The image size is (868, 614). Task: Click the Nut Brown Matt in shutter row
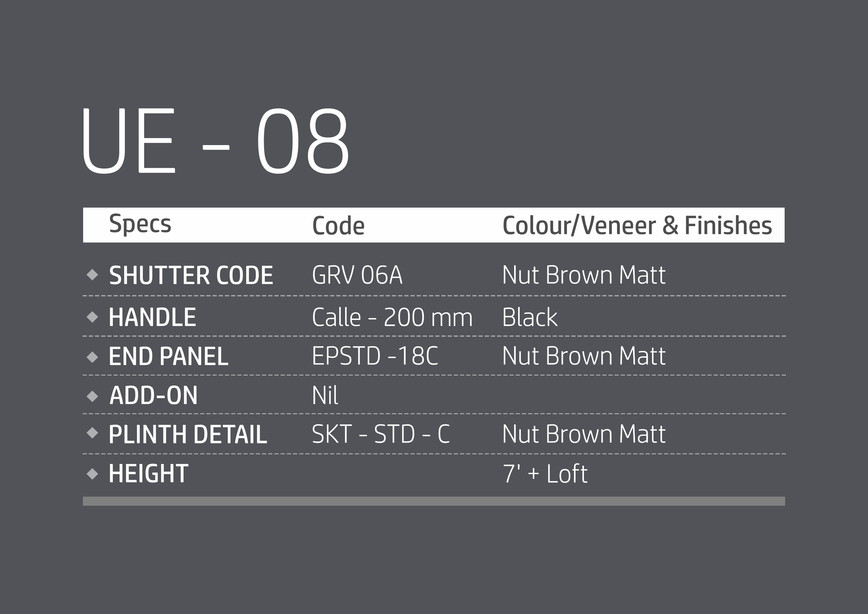click(584, 275)
